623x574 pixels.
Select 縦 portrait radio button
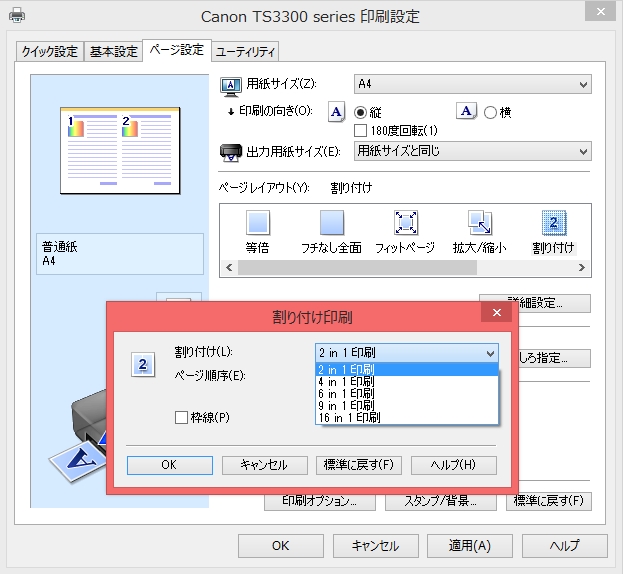click(x=360, y=112)
